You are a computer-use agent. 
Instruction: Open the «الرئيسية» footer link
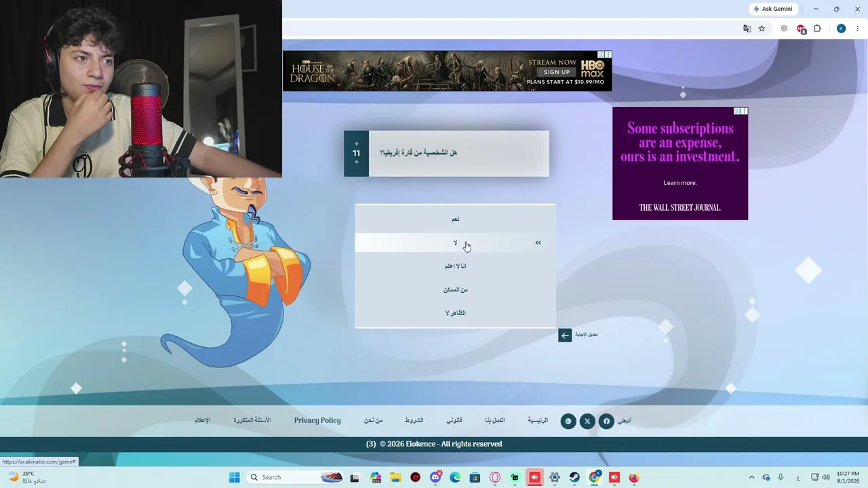(538, 421)
